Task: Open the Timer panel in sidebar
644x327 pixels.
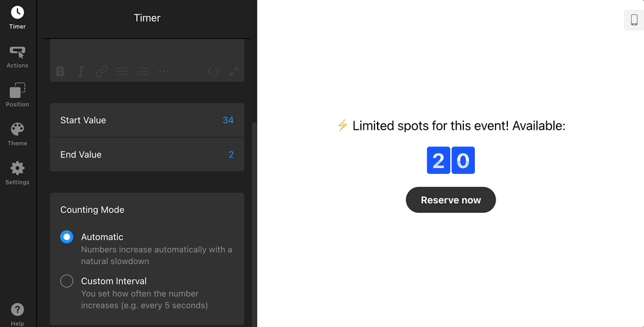Action: coord(17,18)
